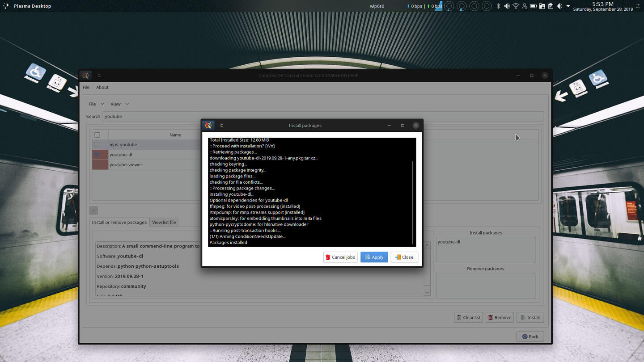Viewport: 644px width, 362px height.
Task: Click pin square in Control Center title bar
Action: [x=99, y=76]
